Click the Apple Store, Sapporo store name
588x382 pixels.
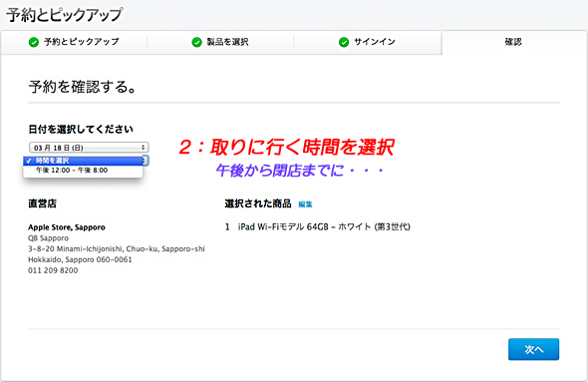pyautogui.click(x=67, y=227)
